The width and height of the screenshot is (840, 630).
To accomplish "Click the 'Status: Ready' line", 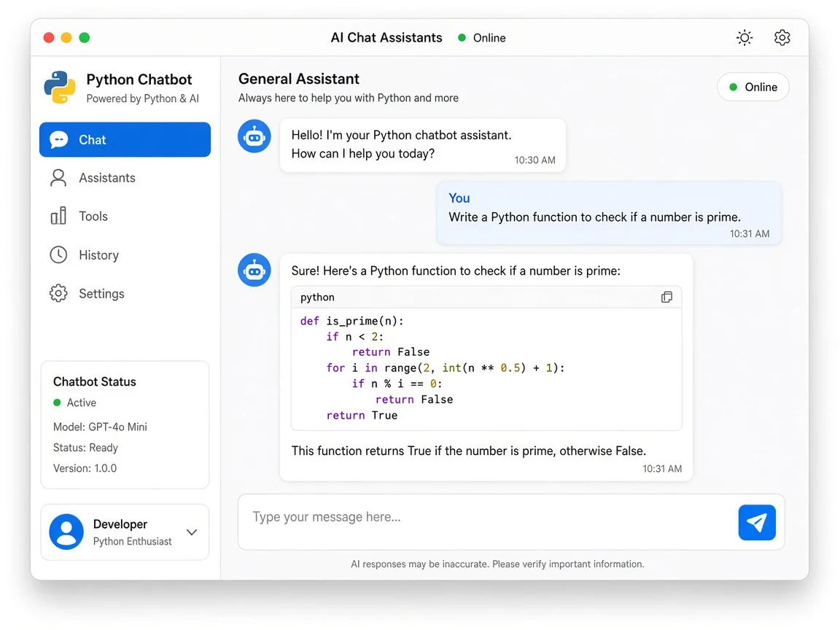I will tap(85, 447).
